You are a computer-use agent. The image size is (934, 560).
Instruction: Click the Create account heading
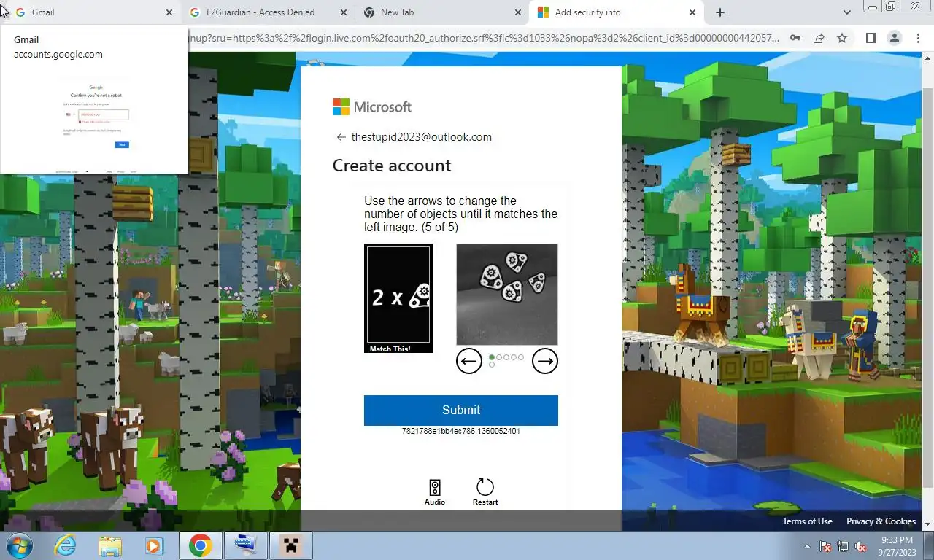392,166
